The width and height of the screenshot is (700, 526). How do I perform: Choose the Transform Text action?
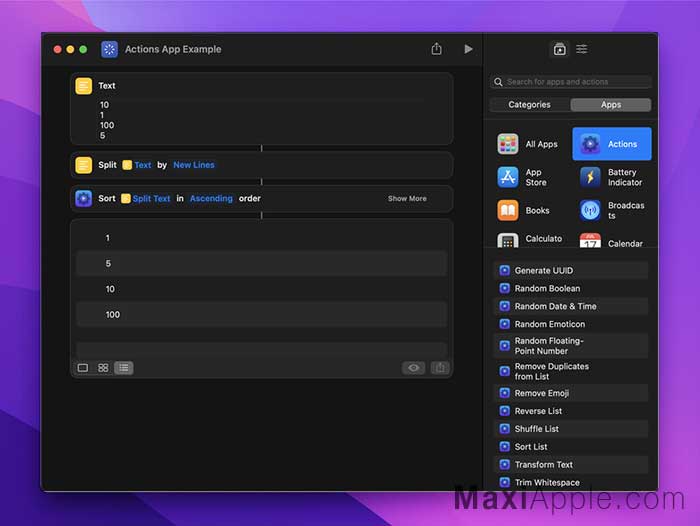tap(571, 464)
